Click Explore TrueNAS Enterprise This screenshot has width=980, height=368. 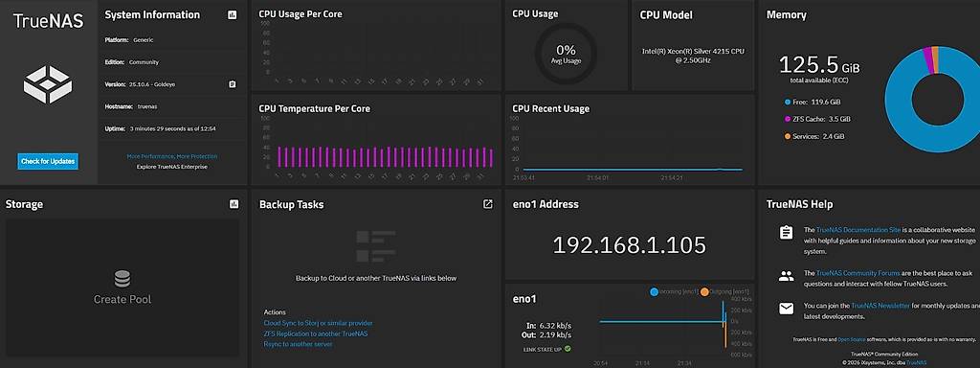[172, 167]
